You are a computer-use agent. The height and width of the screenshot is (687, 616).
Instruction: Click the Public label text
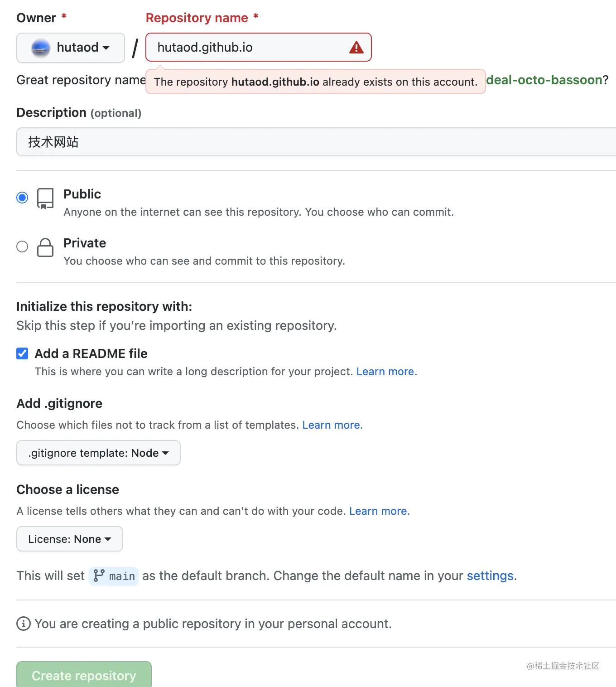(82, 194)
